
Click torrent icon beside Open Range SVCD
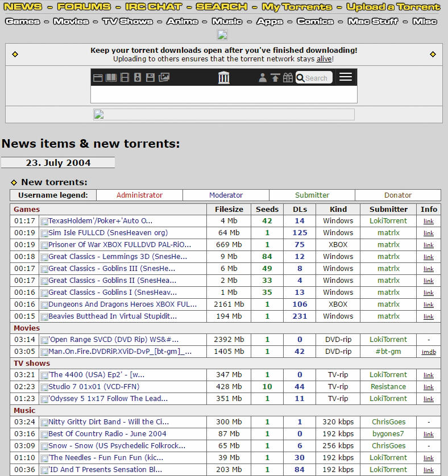tap(44, 340)
